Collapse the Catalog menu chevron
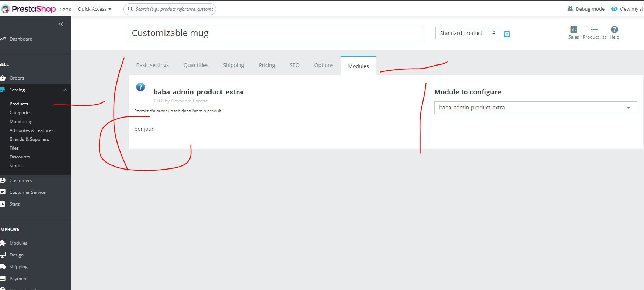 65,90
